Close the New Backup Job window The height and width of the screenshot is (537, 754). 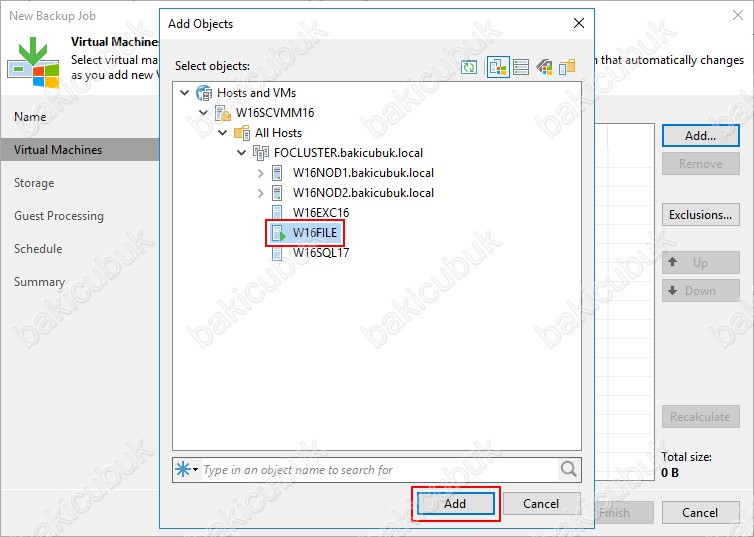click(x=738, y=15)
